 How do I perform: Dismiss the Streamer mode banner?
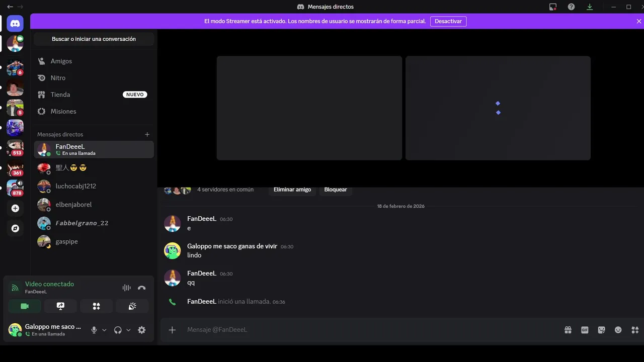(639, 21)
